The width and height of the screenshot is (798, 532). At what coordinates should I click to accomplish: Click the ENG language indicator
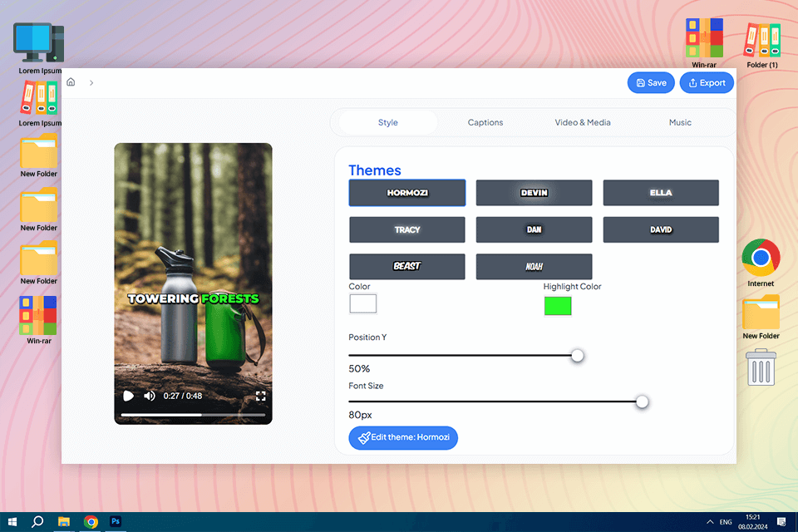tap(726, 522)
